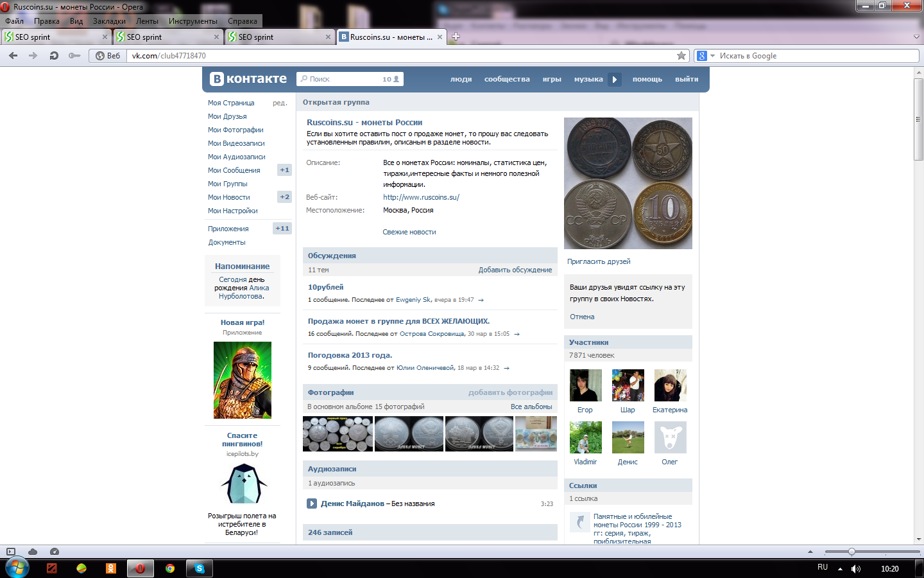Open first coin photo thumbnail
Screen dimensions: 924x578
click(338, 434)
